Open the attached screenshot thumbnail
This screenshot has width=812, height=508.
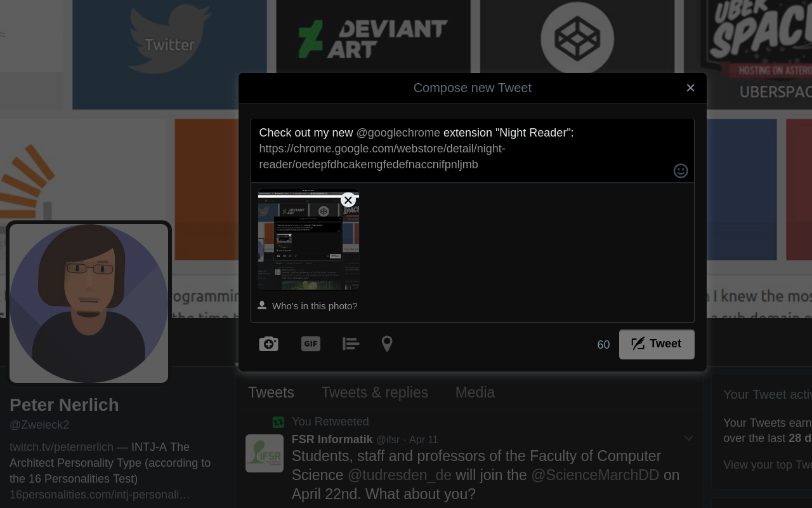click(x=308, y=240)
